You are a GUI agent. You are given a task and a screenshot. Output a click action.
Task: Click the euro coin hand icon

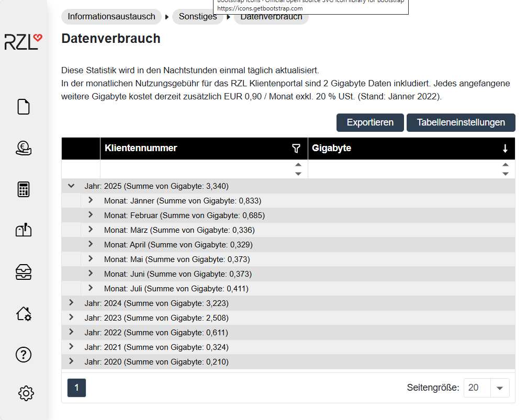(24, 148)
